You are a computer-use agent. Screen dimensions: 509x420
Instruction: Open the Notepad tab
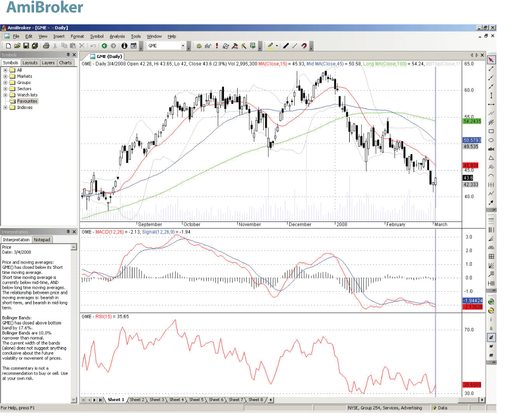(x=42, y=240)
